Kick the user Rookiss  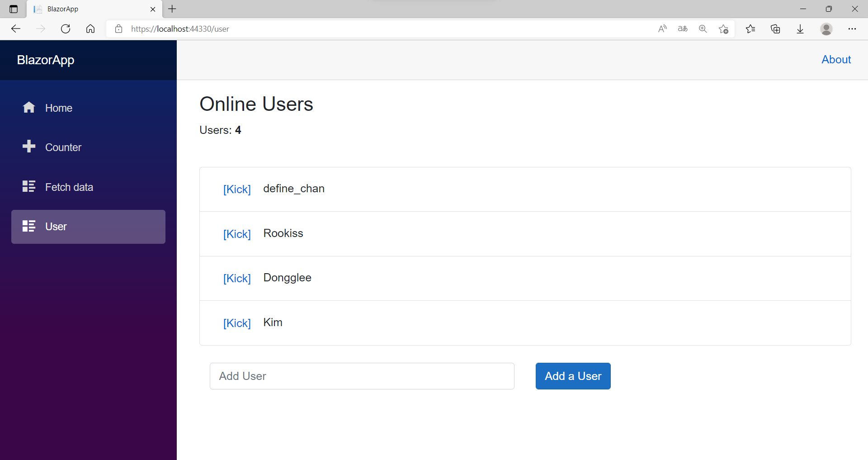[237, 234]
